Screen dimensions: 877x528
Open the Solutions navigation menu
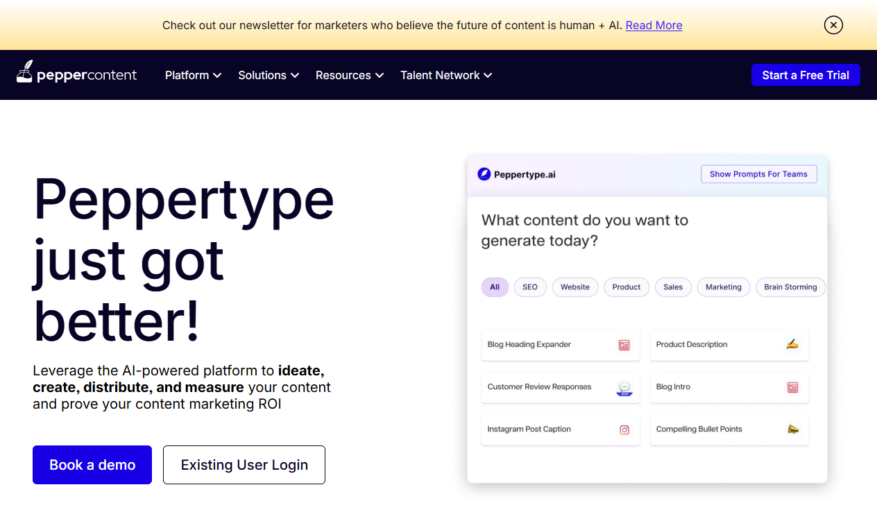click(268, 75)
